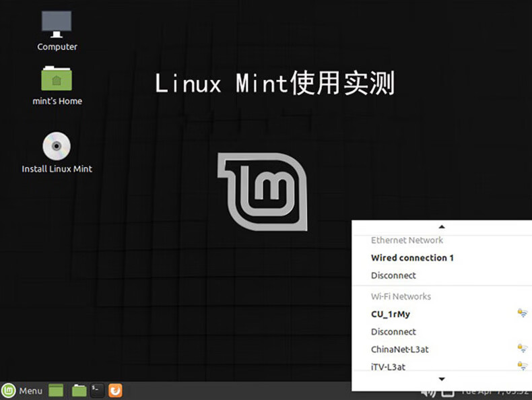This screenshot has height=400, width=532.
Task: Launch the terminal from the panel
Action: point(97,390)
